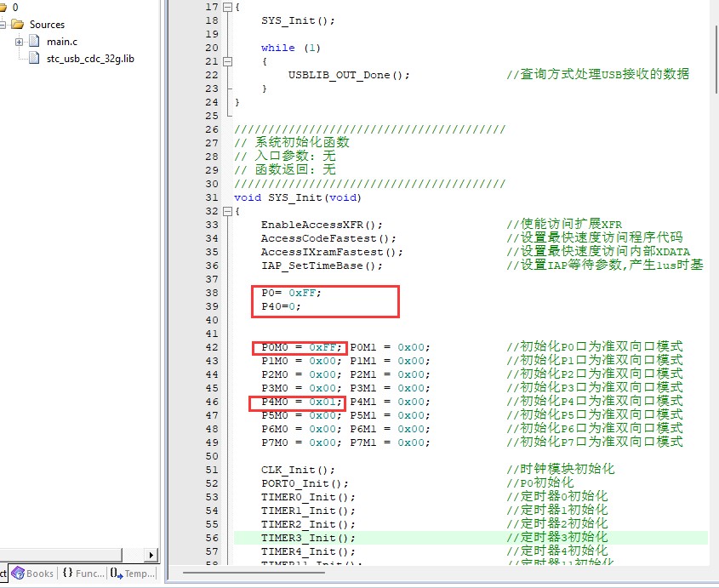Collapse the code fold at line 17

point(227,7)
